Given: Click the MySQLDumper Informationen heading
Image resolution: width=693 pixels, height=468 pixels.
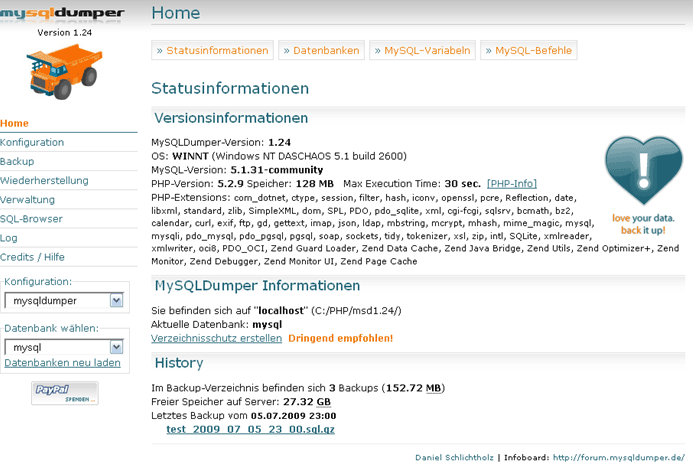Looking at the screenshot, I should click(x=257, y=285).
